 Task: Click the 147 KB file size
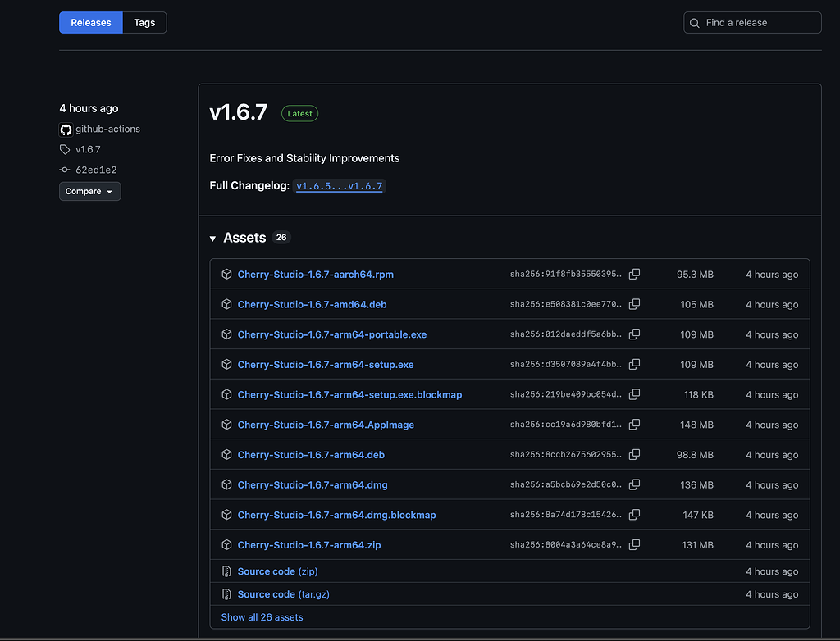(698, 515)
